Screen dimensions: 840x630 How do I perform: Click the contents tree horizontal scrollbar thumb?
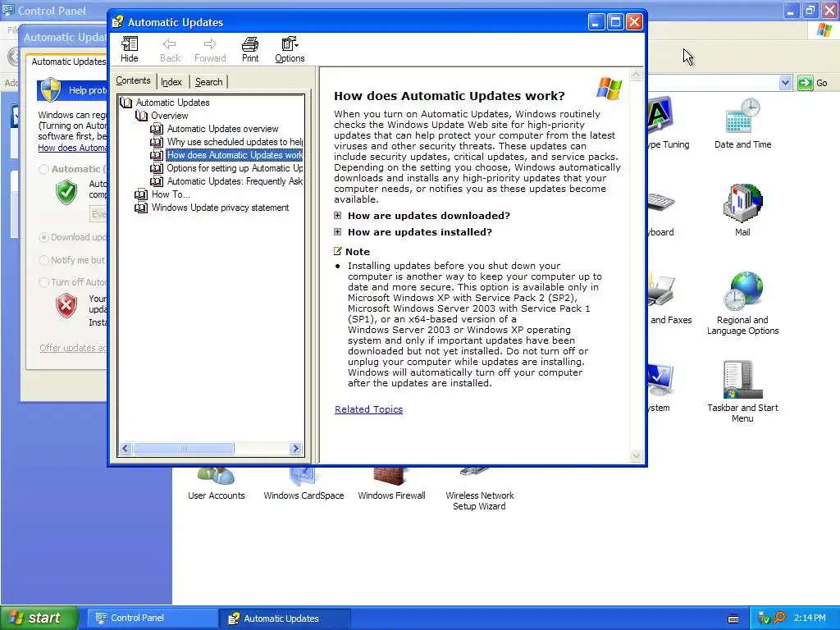pos(184,449)
